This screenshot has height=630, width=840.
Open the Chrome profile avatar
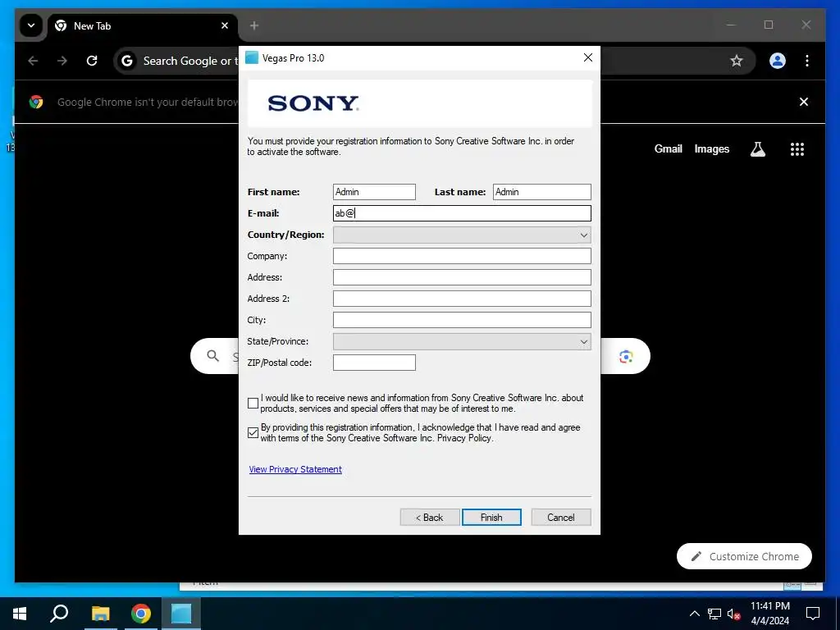778,61
